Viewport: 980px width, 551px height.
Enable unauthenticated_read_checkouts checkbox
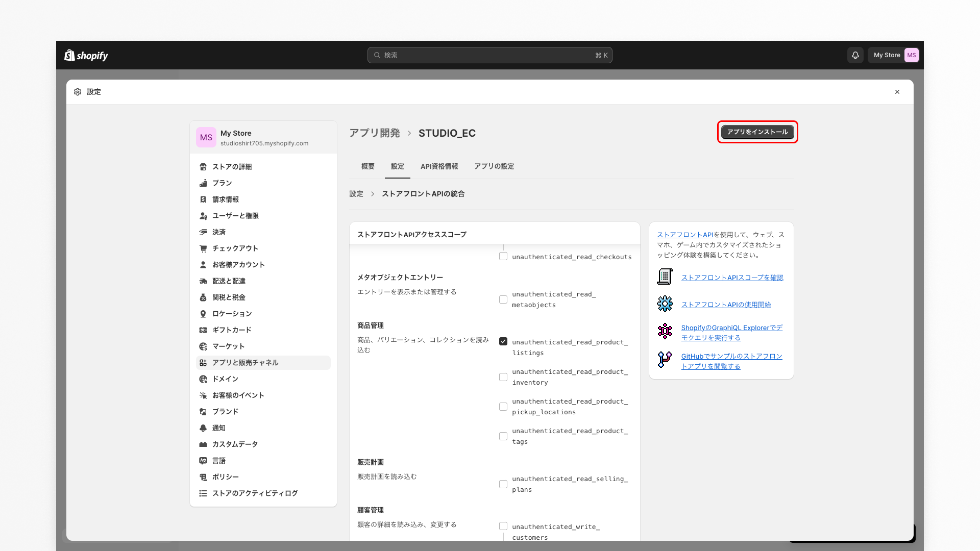pyautogui.click(x=503, y=256)
